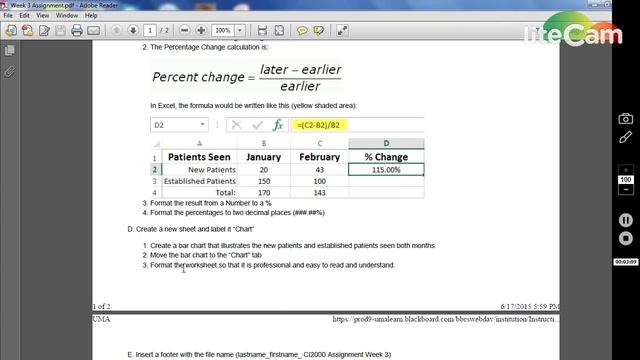This screenshot has width=640, height=360.
Task: Open the page thumbnails panel
Action: point(10,51)
